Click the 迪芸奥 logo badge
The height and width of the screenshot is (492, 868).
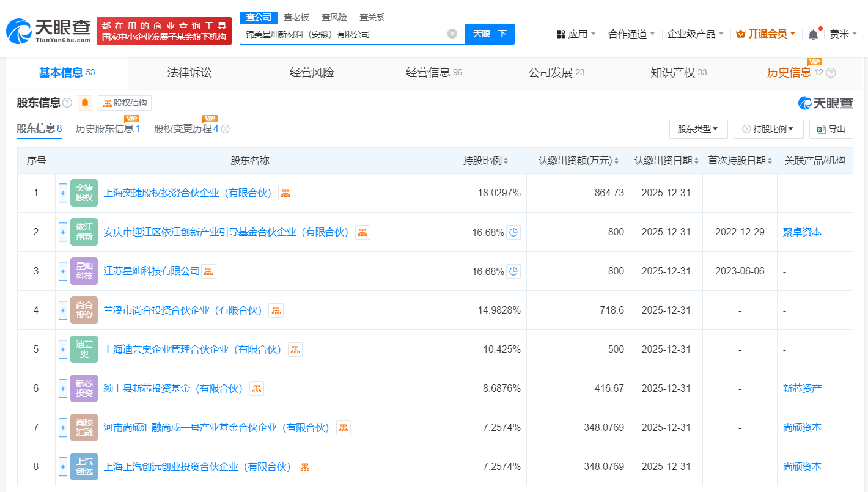(84, 350)
